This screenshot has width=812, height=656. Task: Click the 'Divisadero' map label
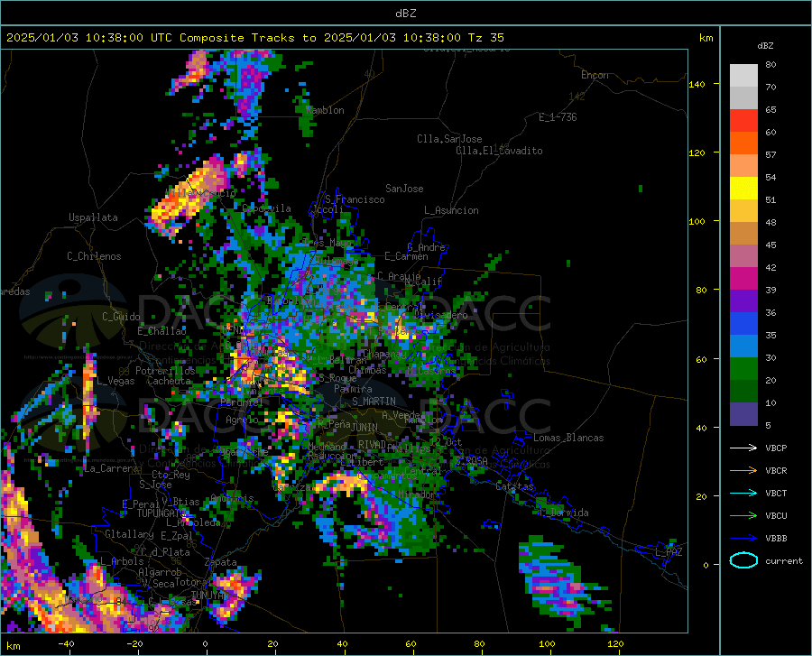point(440,315)
